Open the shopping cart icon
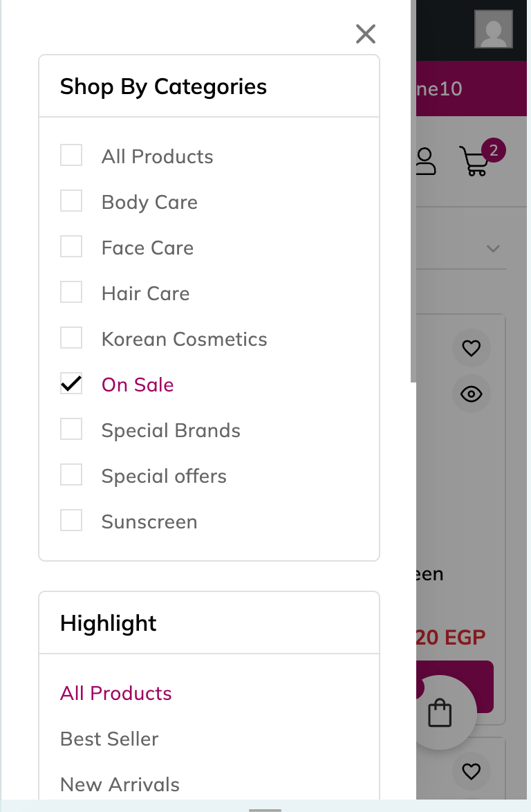Viewport: 531px width, 812px height. point(475,161)
